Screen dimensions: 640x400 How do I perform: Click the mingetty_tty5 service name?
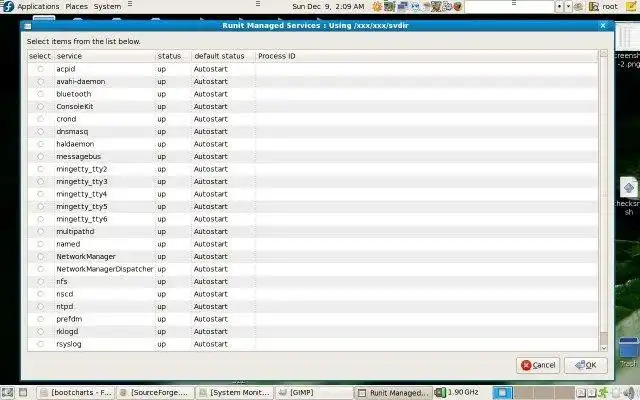coord(82,207)
